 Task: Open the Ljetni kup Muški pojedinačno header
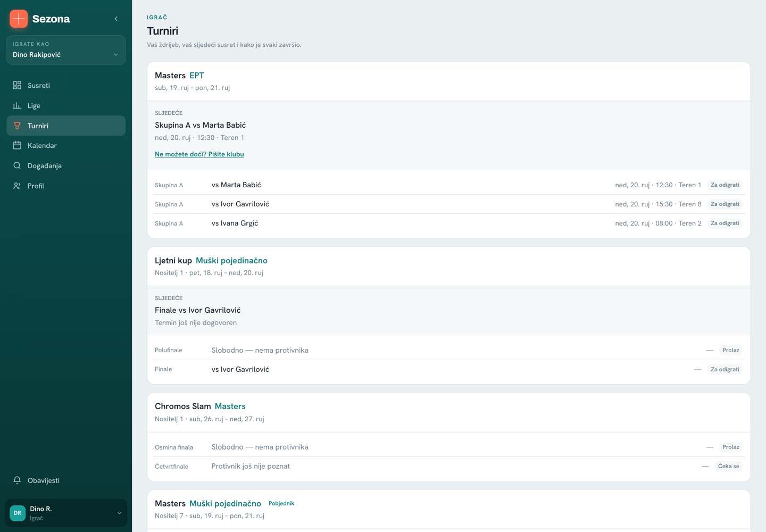[x=211, y=261]
